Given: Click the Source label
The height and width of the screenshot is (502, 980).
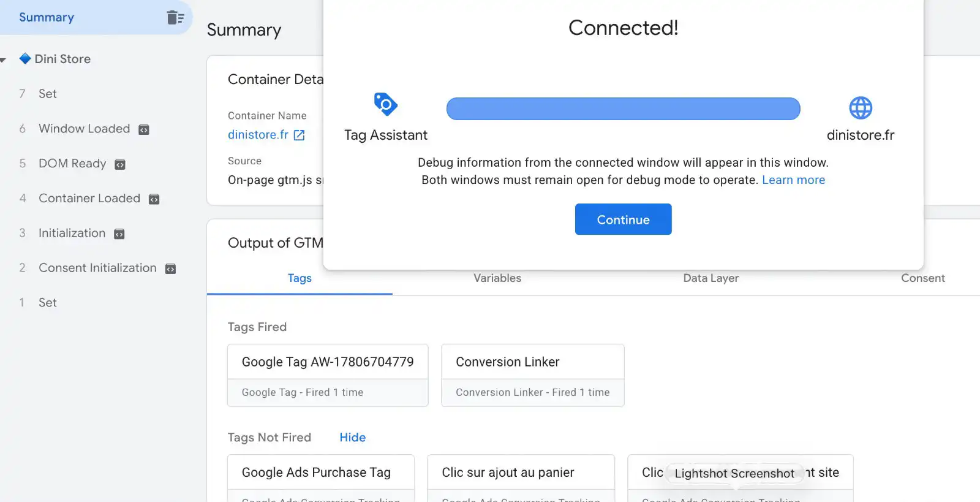Looking at the screenshot, I should click(244, 161).
